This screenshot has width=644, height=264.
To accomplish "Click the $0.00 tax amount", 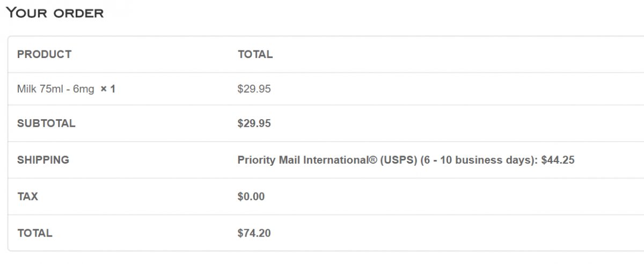I will coord(251,196).
